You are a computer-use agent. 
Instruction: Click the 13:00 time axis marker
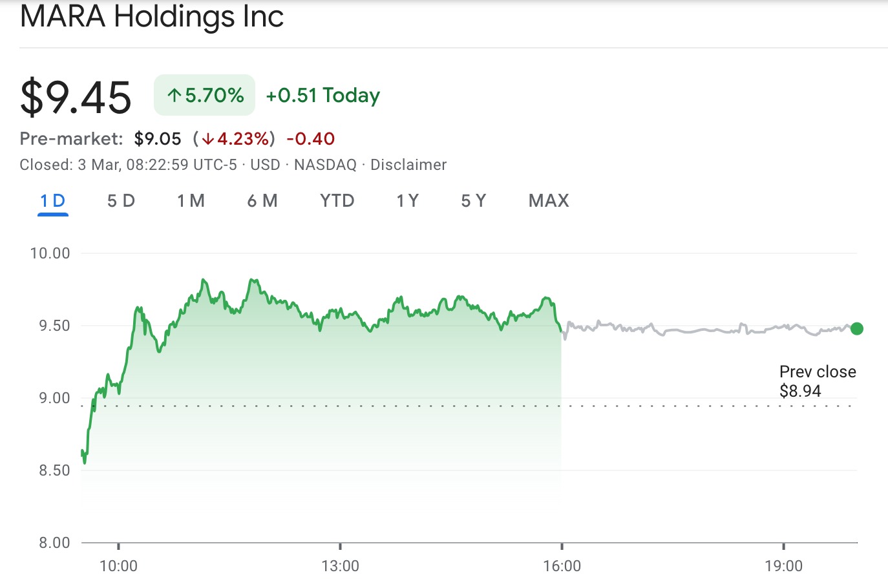tap(340, 566)
